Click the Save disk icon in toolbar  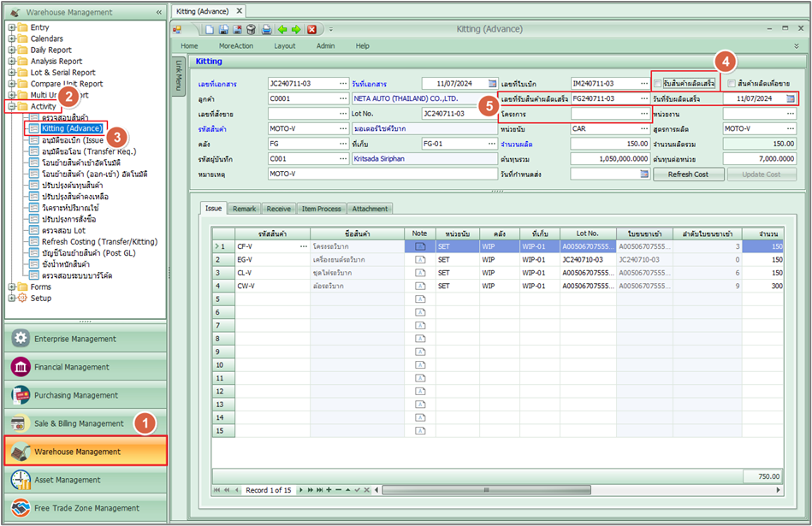pyautogui.click(x=223, y=29)
